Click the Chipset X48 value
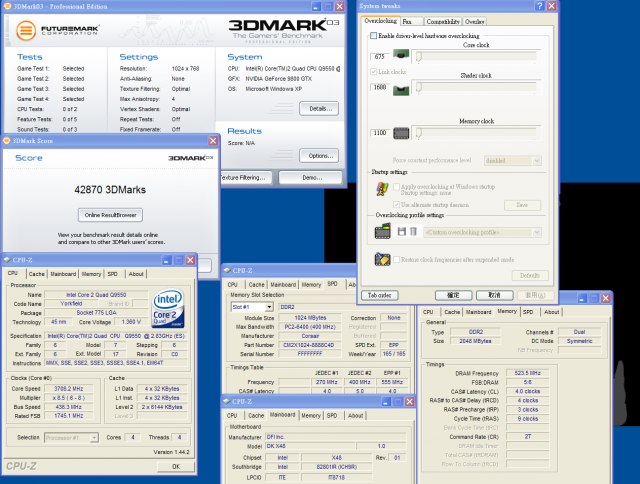Screen dimensions: 640x484 click(336, 457)
